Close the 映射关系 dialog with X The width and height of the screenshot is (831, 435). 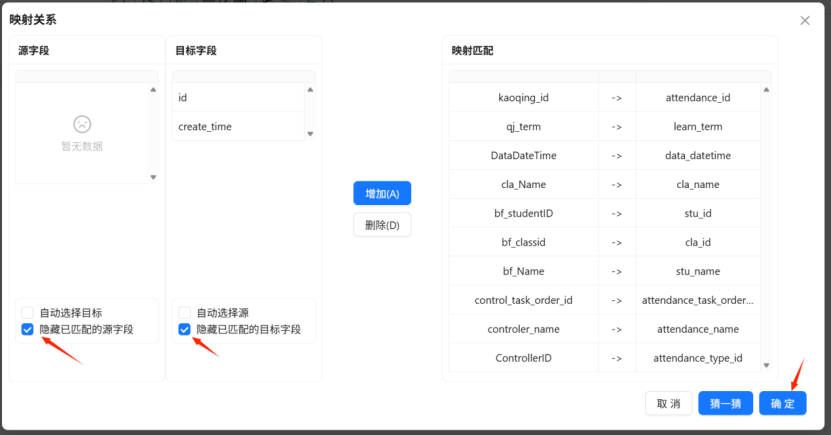805,21
